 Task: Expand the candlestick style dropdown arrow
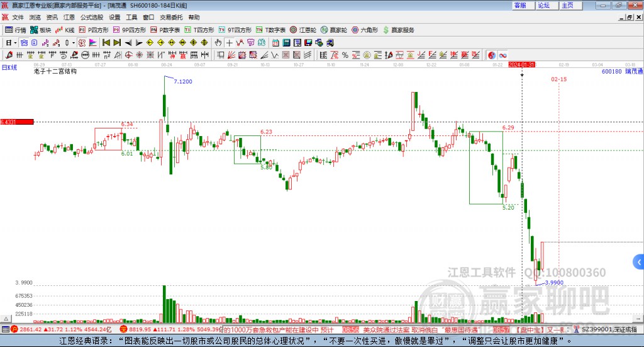[74, 43]
